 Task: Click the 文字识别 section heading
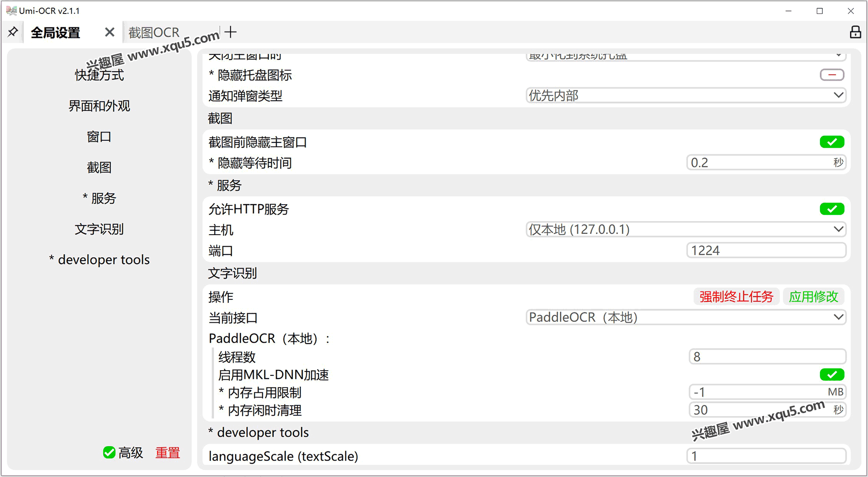(233, 273)
